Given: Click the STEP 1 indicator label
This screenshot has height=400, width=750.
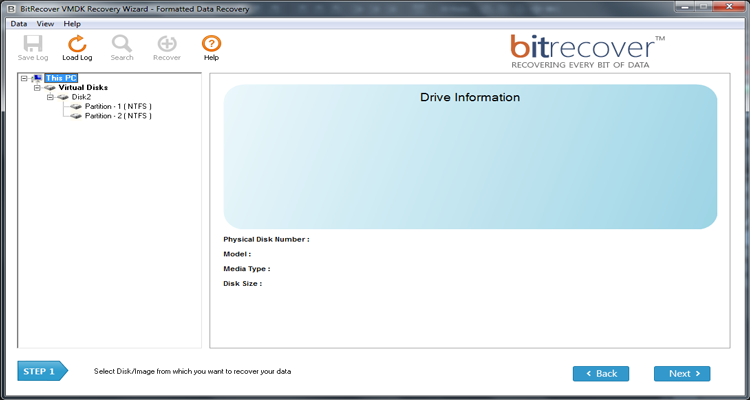Looking at the screenshot, I should [43, 371].
